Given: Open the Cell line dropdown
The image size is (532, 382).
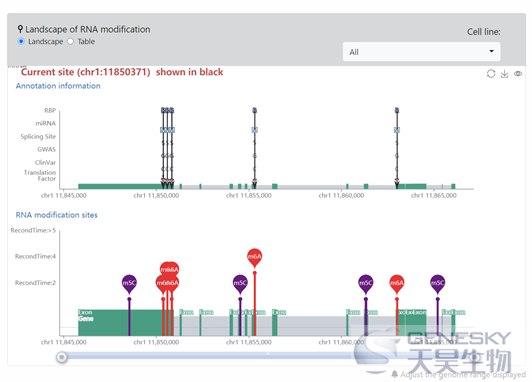Looking at the screenshot, I should [421, 52].
